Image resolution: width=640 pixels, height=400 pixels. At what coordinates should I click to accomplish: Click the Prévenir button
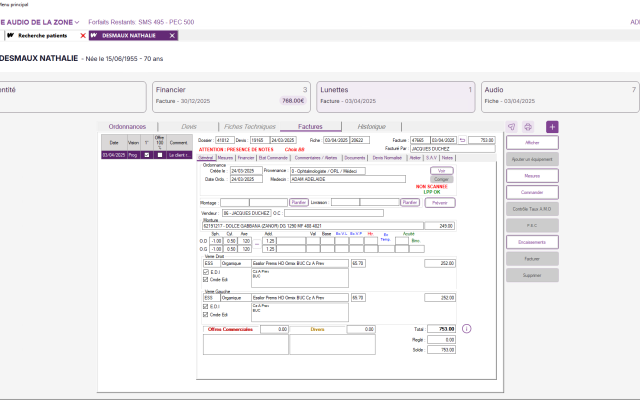click(440, 203)
